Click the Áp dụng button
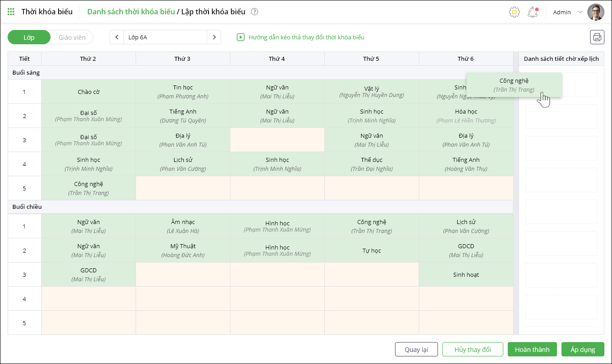Viewport: 612px width, 364px height. point(582,349)
